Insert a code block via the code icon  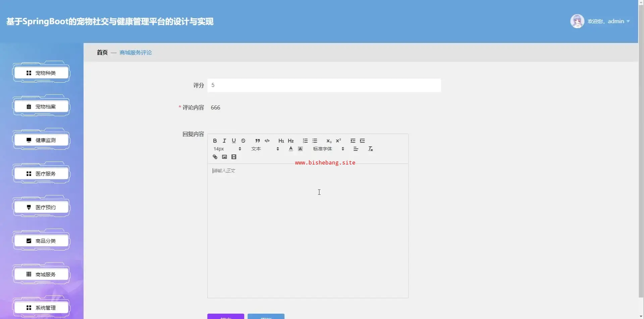[267, 141]
